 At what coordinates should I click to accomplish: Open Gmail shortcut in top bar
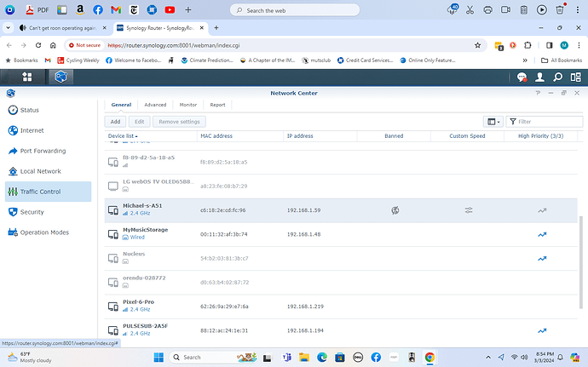point(116,10)
